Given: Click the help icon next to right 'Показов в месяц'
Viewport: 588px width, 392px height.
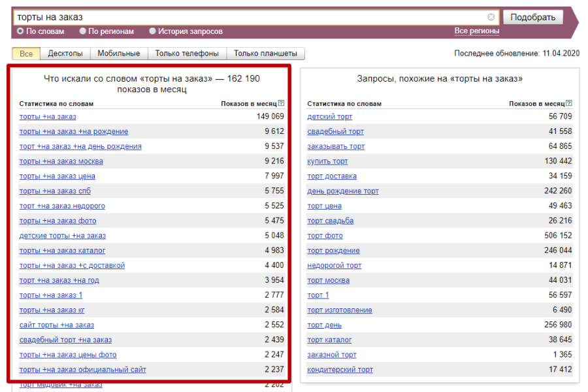Looking at the screenshot, I should [569, 103].
